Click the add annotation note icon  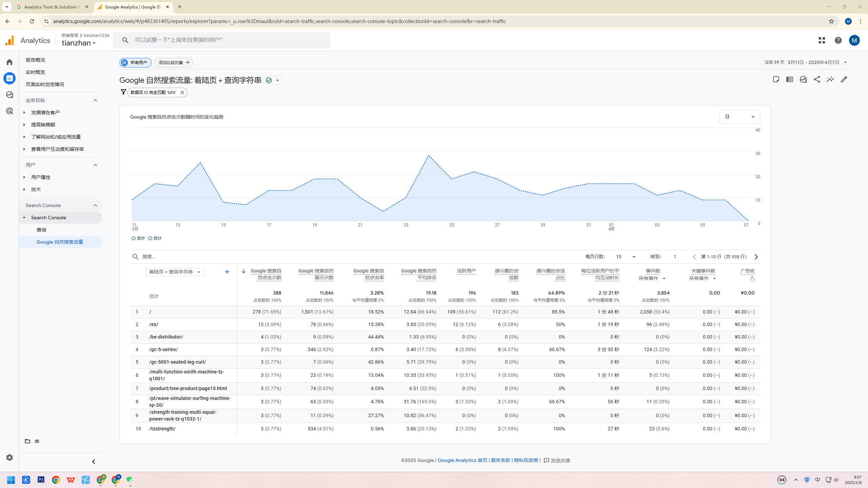(x=776, y=79)
